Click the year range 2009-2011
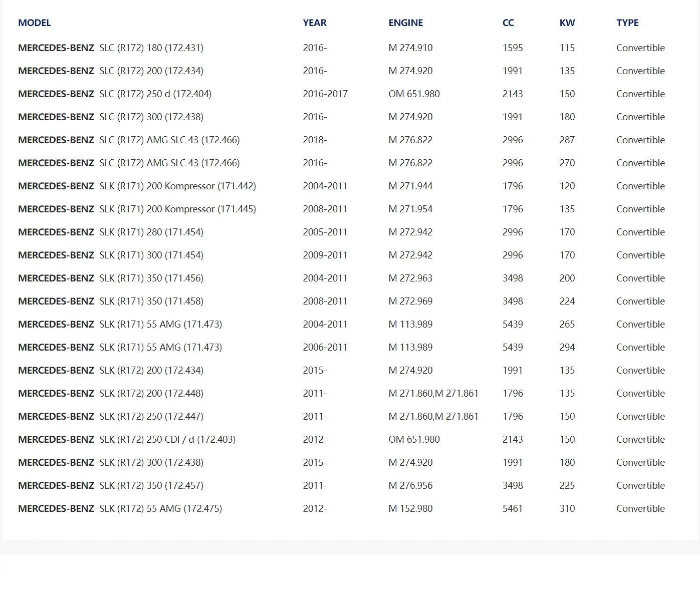Viewport: 700px width, 598px height. click(325, 255)
